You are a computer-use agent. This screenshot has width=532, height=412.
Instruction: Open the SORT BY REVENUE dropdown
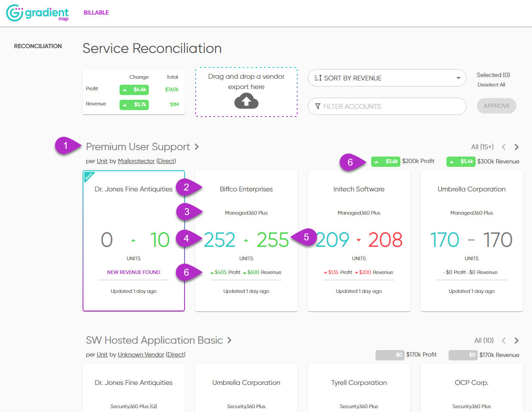pyautogui.click(x=387, y=78)
